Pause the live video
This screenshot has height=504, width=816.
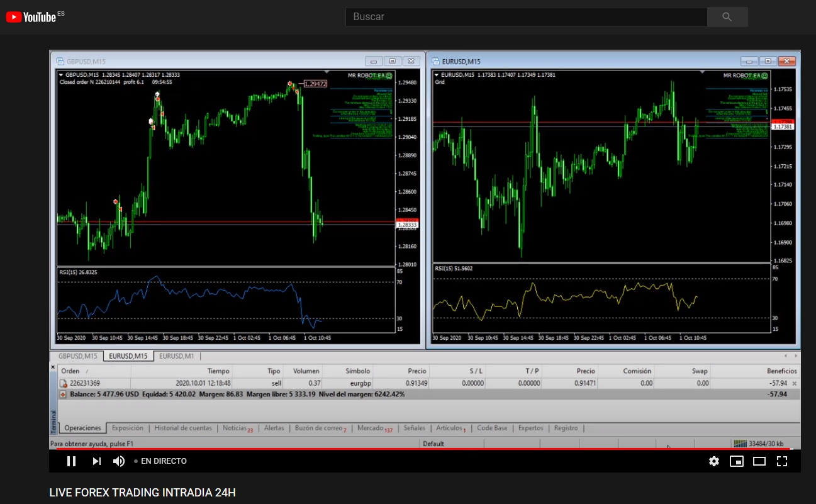click(x=71, y=461)
